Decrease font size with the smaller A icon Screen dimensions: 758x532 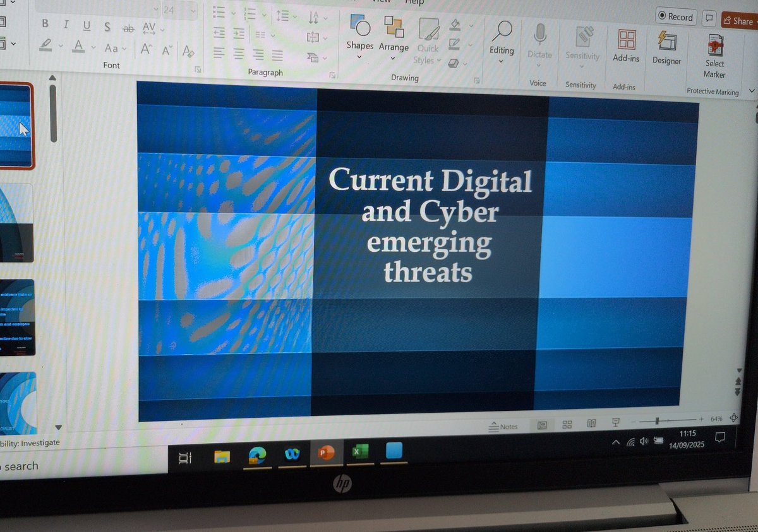point(166,50)
